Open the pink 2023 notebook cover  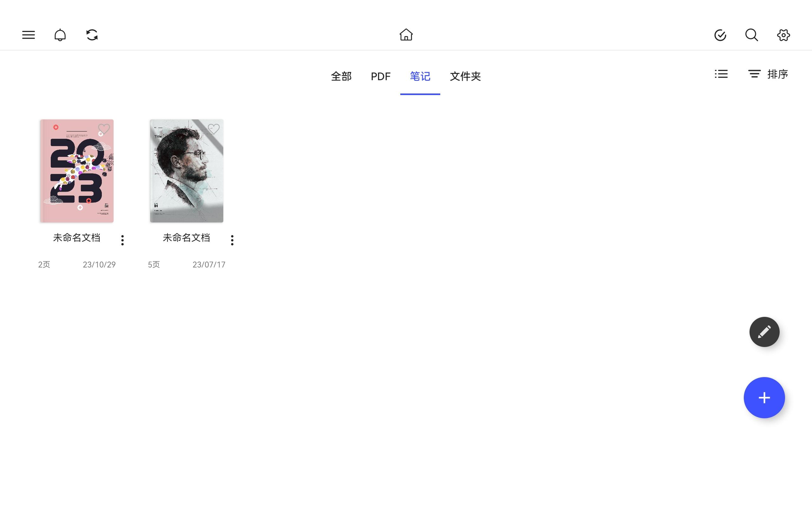77,171
